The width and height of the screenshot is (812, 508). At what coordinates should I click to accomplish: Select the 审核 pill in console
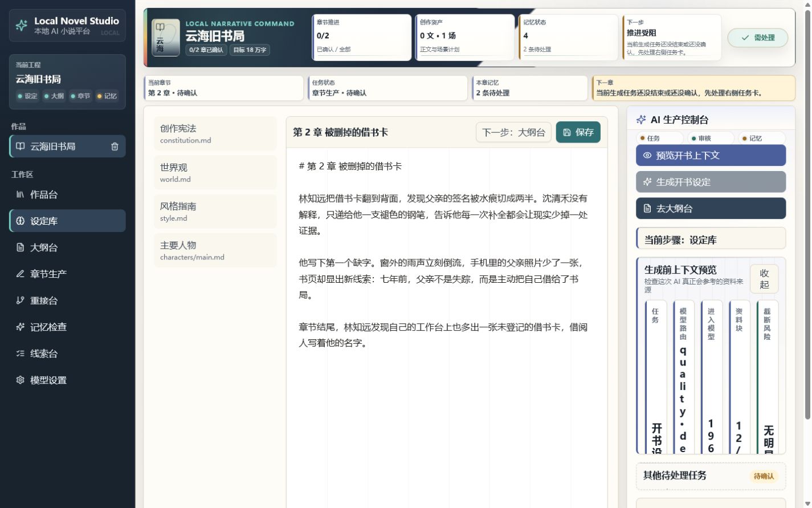click(711, 138)
